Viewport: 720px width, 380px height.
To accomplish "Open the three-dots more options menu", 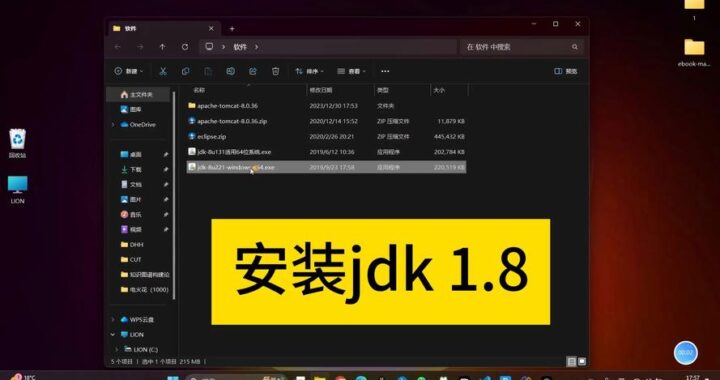I will point(385,71).
